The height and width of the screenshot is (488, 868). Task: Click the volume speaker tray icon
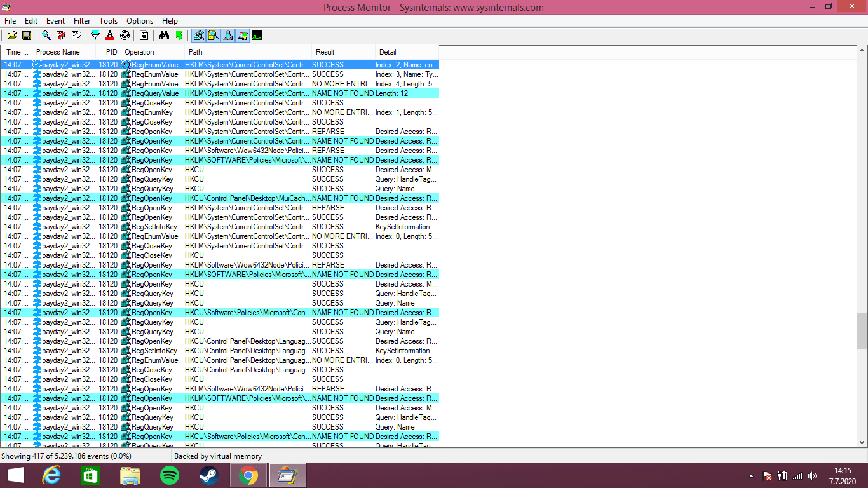812,475
